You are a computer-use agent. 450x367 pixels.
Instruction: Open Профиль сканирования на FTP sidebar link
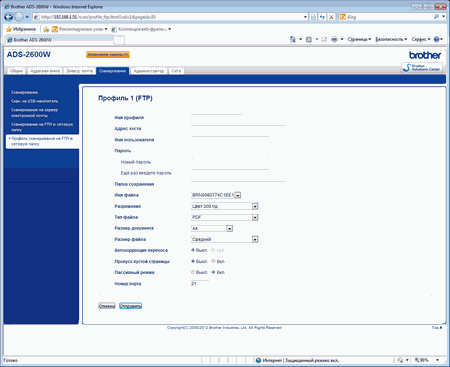(x=42, y=141)
